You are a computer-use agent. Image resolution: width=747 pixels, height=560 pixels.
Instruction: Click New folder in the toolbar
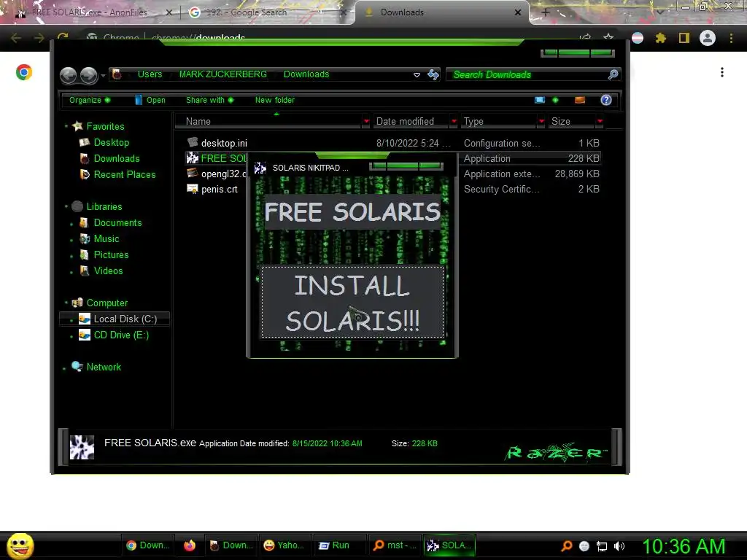pyautogui.click(x=274, y=100)
